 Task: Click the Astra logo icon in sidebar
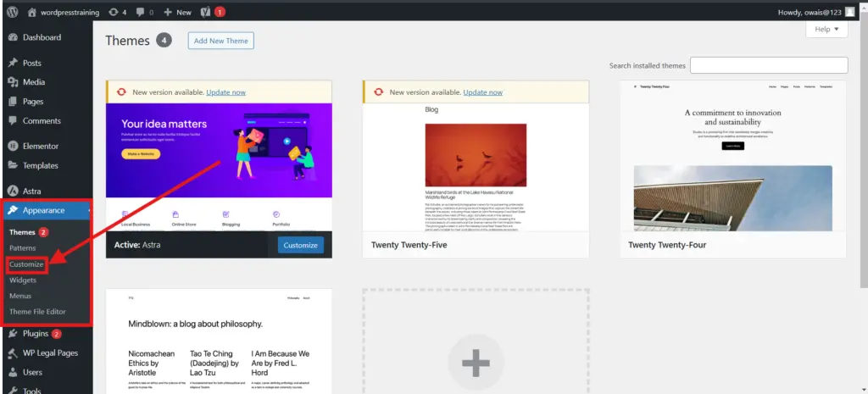14,191
